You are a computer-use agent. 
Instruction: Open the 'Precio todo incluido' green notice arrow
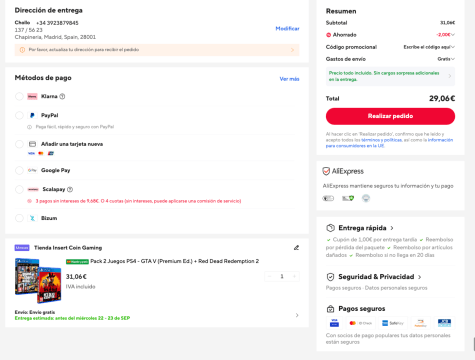450,76
